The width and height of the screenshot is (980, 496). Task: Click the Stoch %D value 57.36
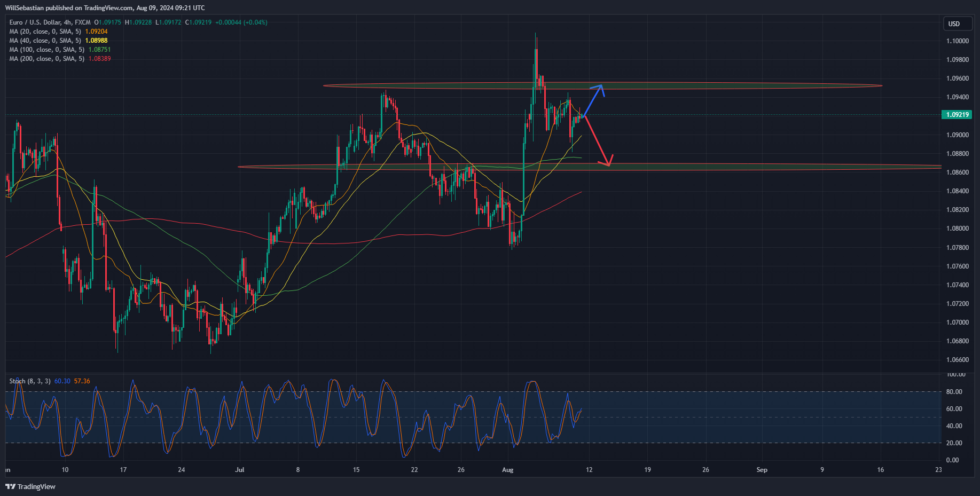[82, 381]
